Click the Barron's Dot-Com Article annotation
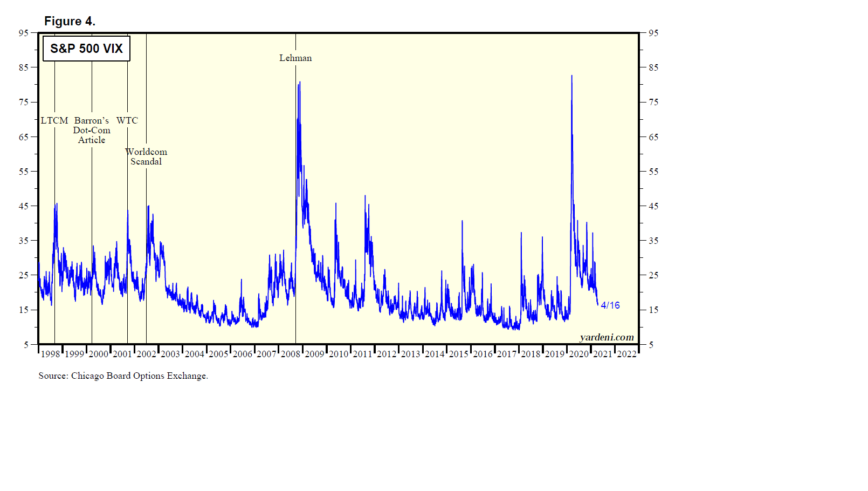This screenshot has width=868, height=491. (92, 130)
